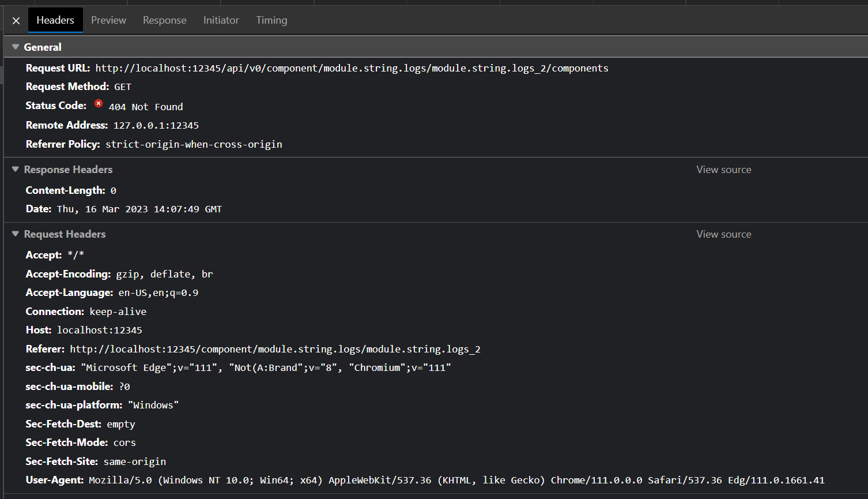Close the request details pane
The width and height of the screenshot is (868, 499).
coord(16,20)
